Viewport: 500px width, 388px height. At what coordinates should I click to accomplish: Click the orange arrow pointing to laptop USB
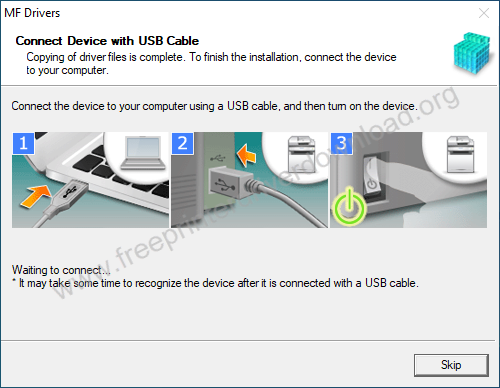click(x=36, y=196)
